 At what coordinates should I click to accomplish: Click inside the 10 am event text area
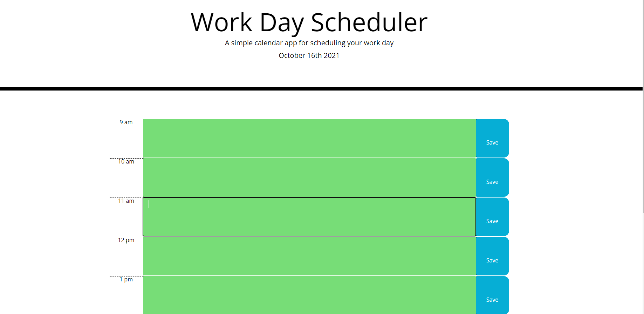(x=308, y=177)
